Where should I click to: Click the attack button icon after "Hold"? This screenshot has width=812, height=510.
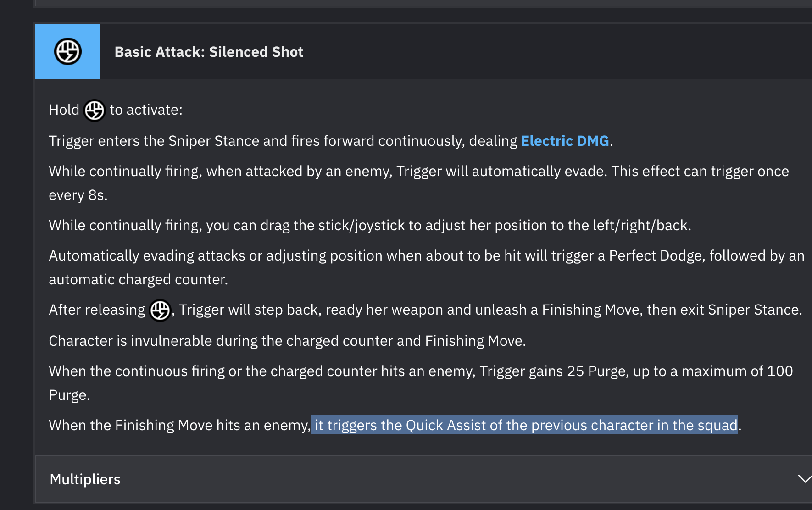95,111
